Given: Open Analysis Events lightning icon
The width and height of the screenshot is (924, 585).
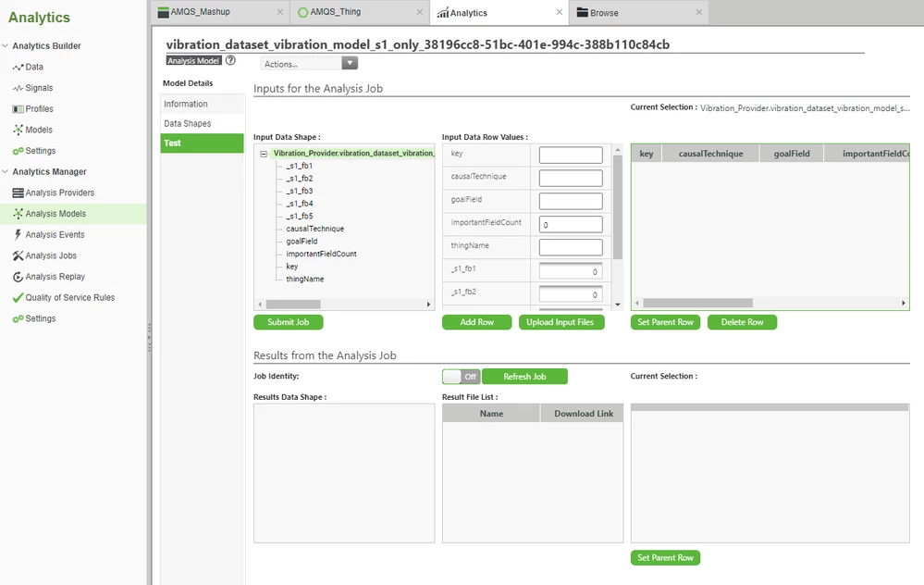Looking at the screenshot, I should pyautogui.click(x=18, y=235).
